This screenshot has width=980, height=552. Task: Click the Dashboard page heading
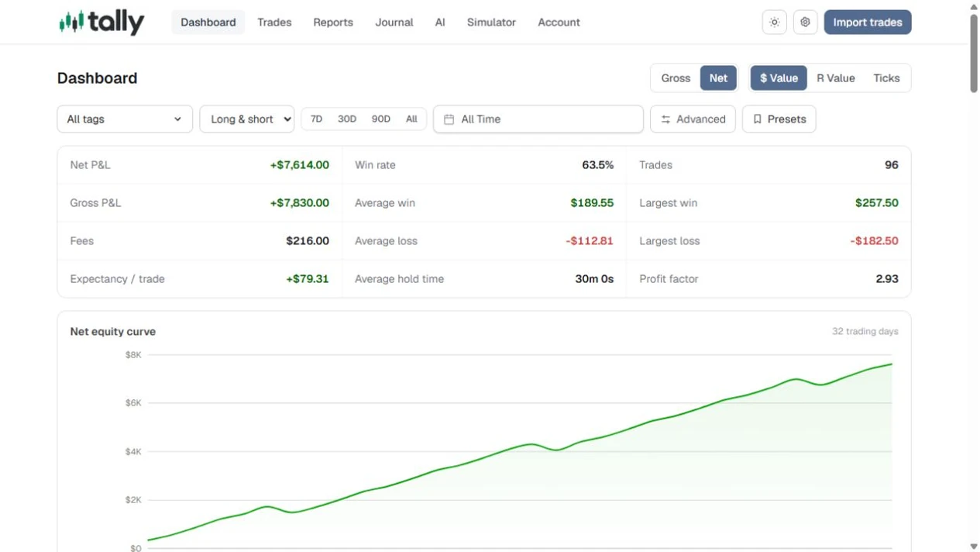point(98,78)
